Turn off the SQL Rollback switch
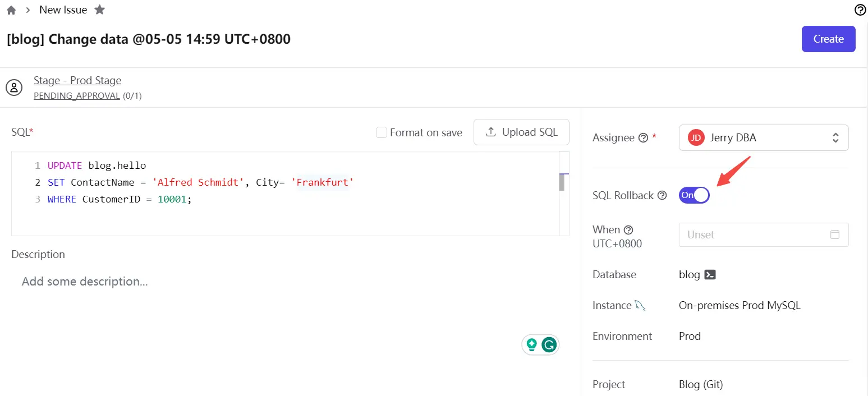Image resolution: width=868 pixels, height=396 pixels. [694, 195]
